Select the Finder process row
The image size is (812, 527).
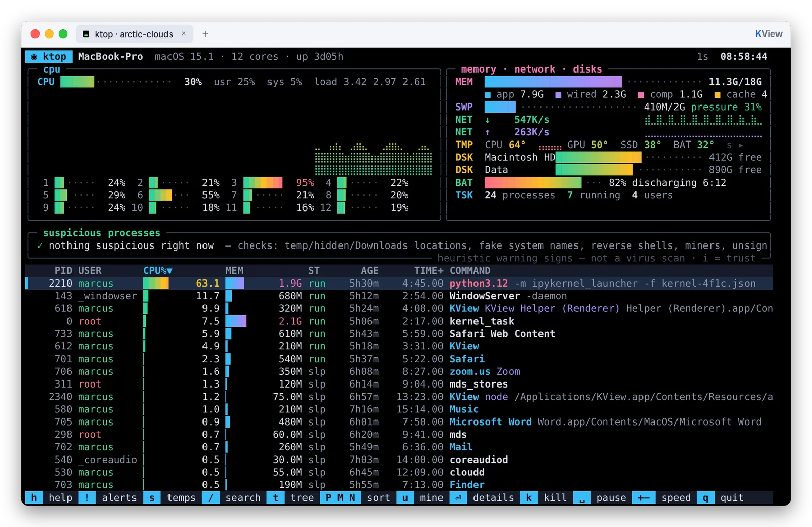pos(399,485)
